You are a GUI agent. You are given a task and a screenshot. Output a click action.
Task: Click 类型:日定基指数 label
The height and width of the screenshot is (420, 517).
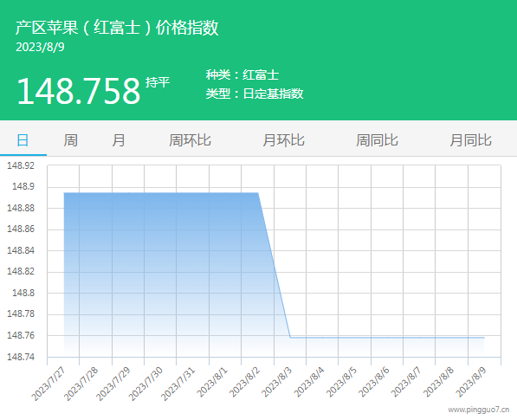pyautogui.click(x=255, y=94)
